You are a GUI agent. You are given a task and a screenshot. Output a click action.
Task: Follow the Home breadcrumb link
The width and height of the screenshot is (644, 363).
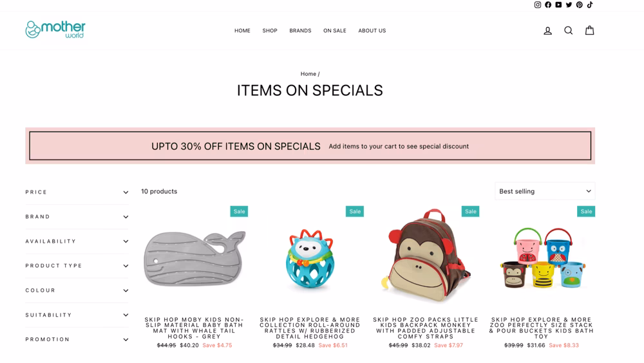(x=308, y=74)
